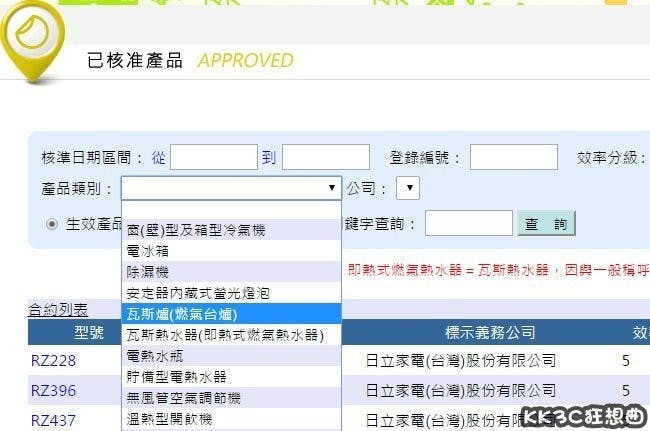Click the red 即熱式燃氣熱水器 note text

[499, 270]
